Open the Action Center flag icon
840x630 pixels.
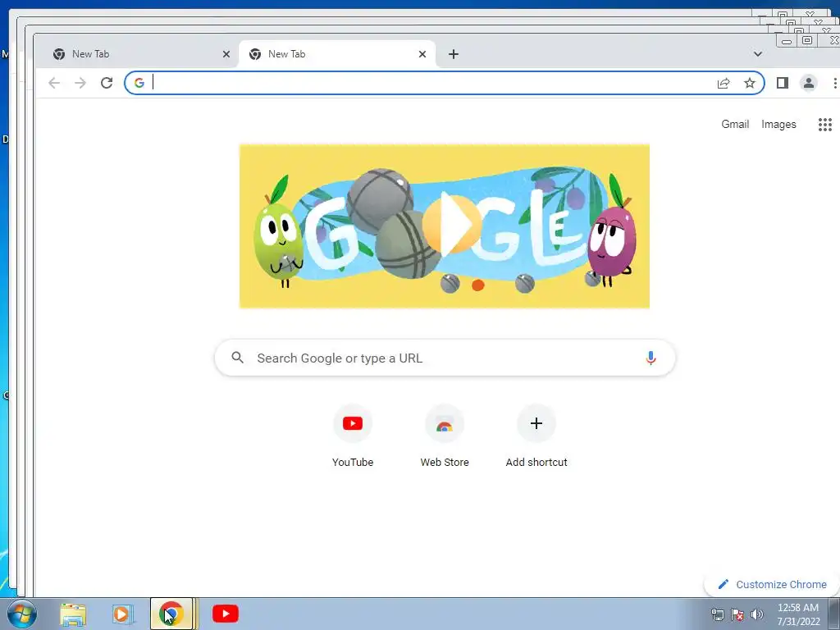point(737,614)
